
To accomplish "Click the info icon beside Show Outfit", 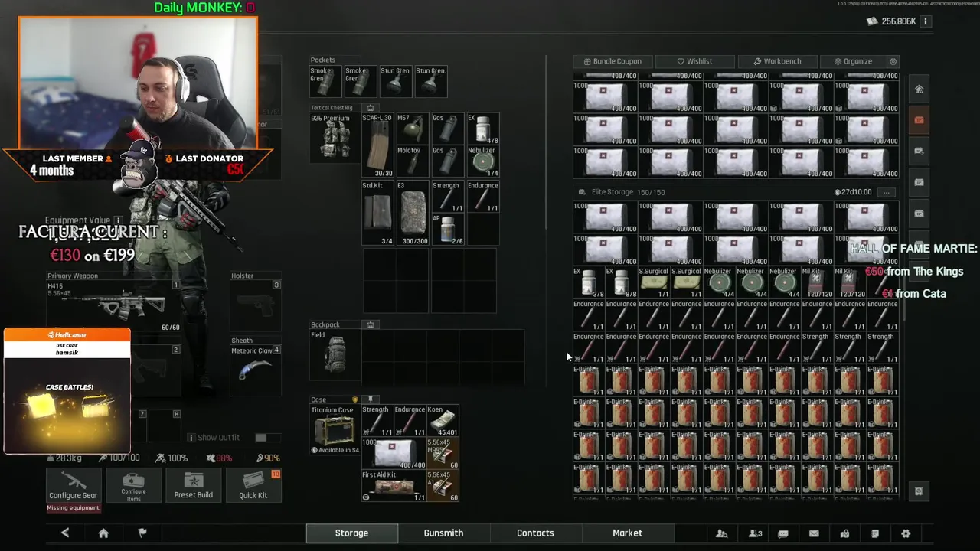I will click(191, 438).
